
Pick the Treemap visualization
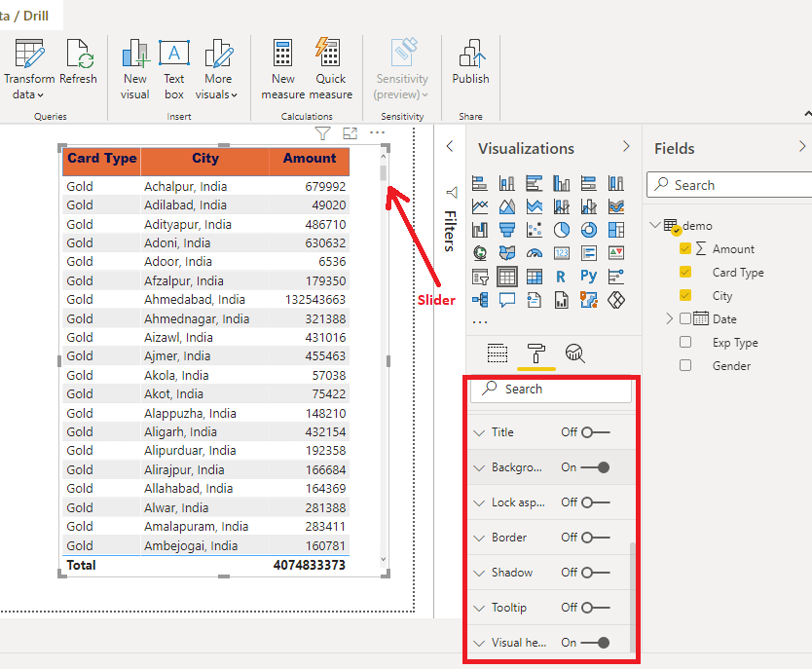pyautogui.click(x=616, y=230)
